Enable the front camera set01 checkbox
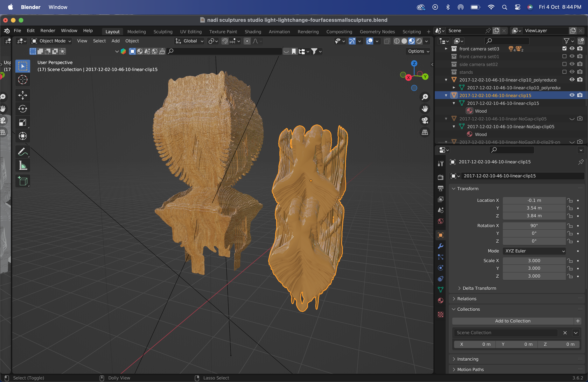Image resolution: width=588 pixels, height=382 pixels. (x=564, y=56)
